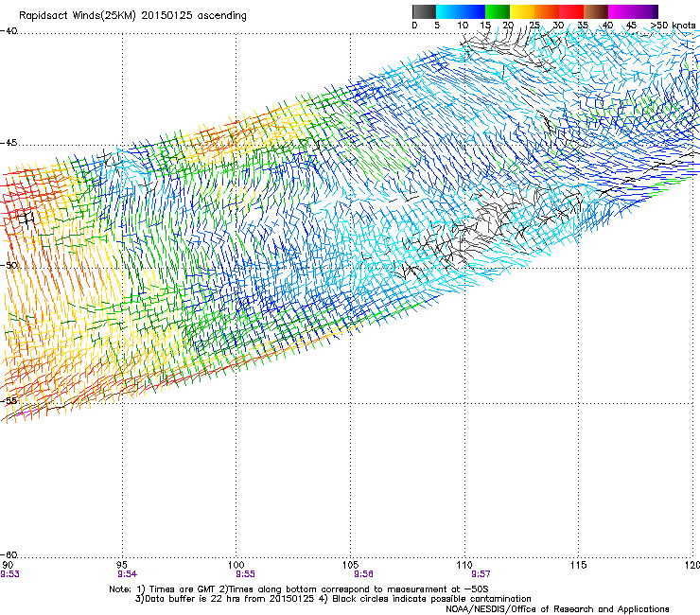Viewport: 700px width, 615px height.
Task: Click the 9:53 purple time label
Action: [x=9, y=574]
